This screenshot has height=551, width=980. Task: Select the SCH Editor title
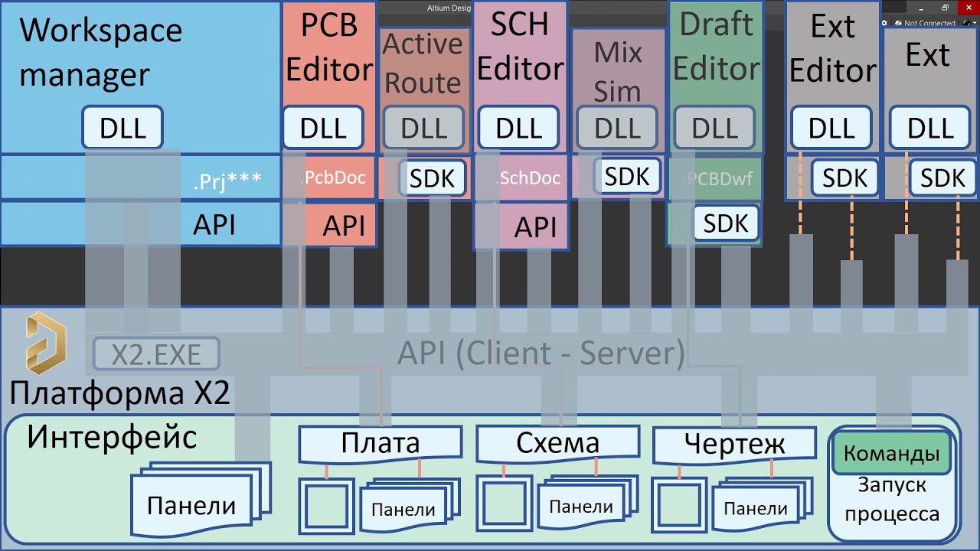coord(520,47)
